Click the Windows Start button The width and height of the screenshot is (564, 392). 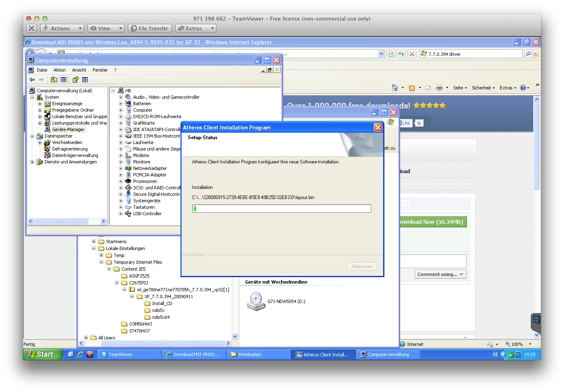42,354
